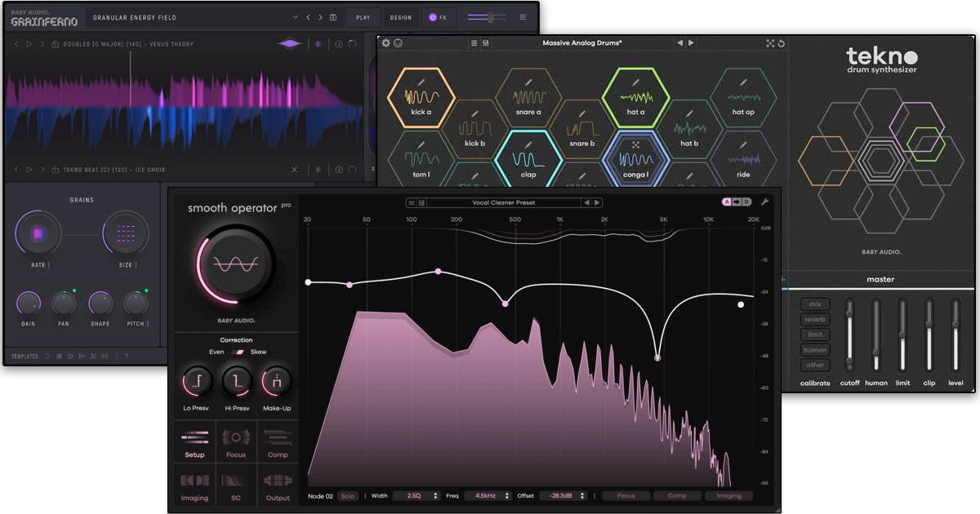Select the ride drum pad
The image size is (980, 514).
743,158
